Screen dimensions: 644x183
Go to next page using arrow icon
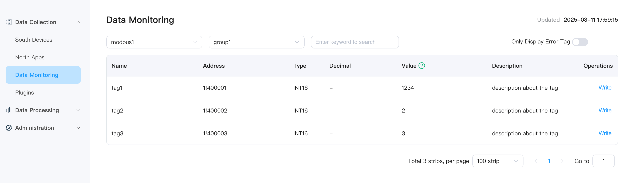pos(562,161)
